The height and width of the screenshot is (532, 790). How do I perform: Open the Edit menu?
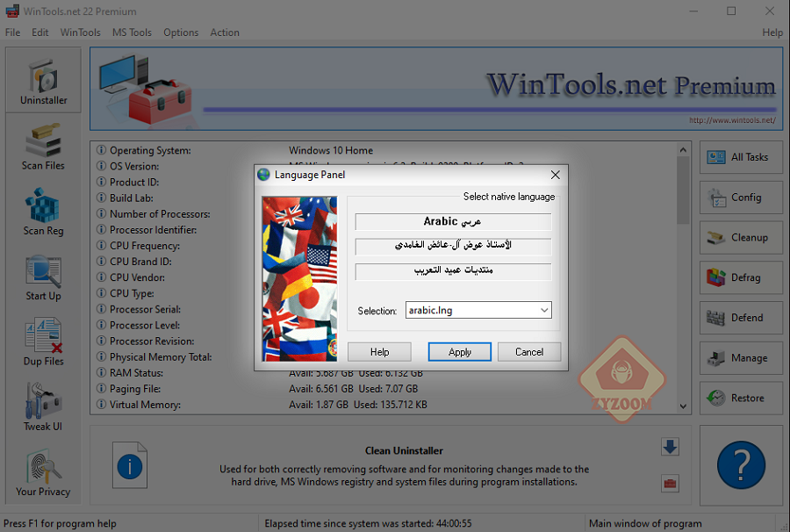(39, 32)
